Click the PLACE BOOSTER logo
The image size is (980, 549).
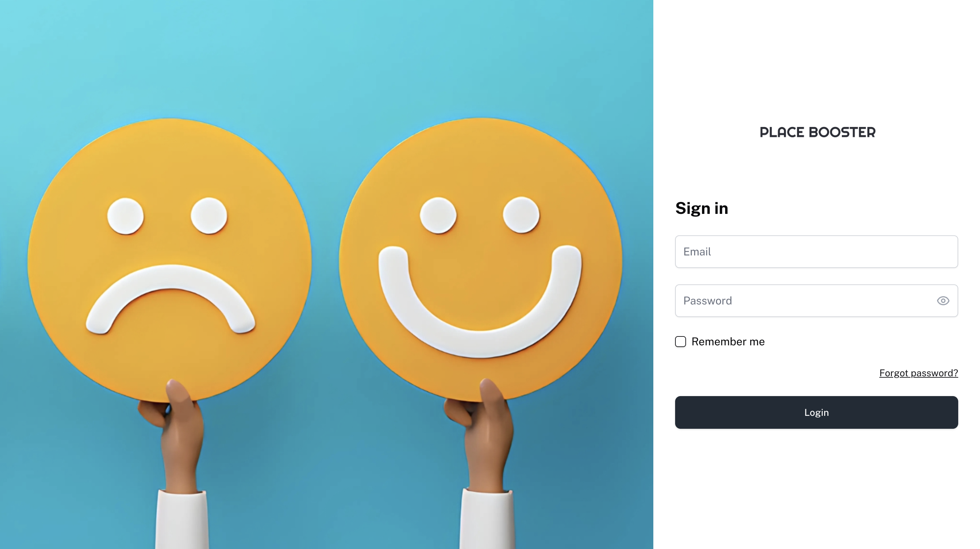coord(817,132)
